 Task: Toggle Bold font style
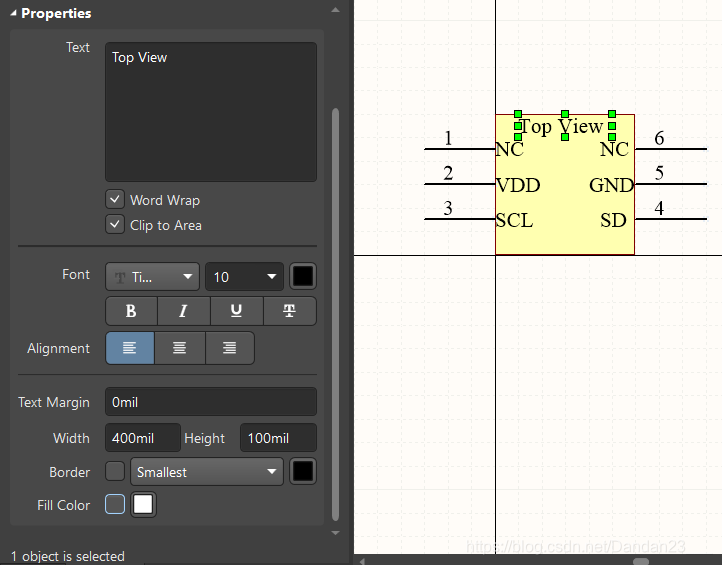131,311
